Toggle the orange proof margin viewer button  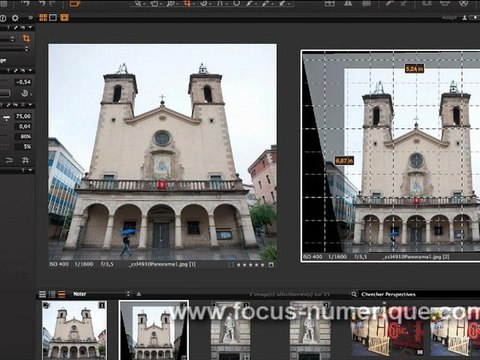[64, 18]
